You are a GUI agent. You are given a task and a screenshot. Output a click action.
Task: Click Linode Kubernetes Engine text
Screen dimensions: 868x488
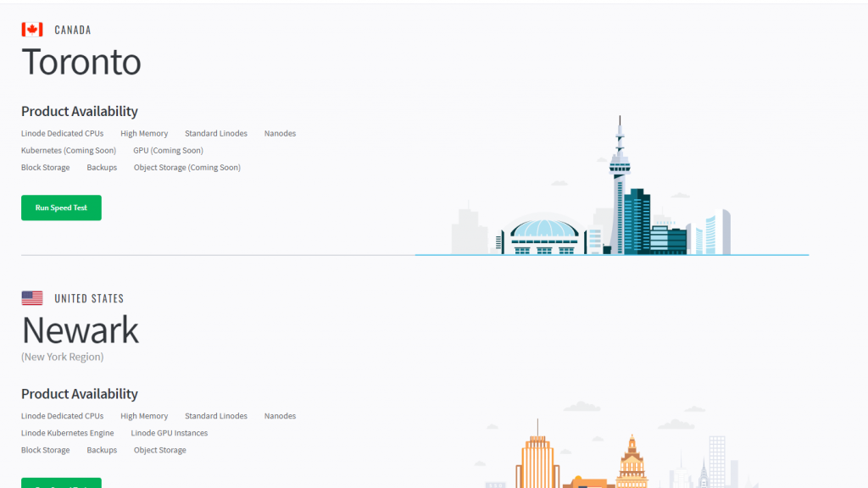(x=68, y=433)
